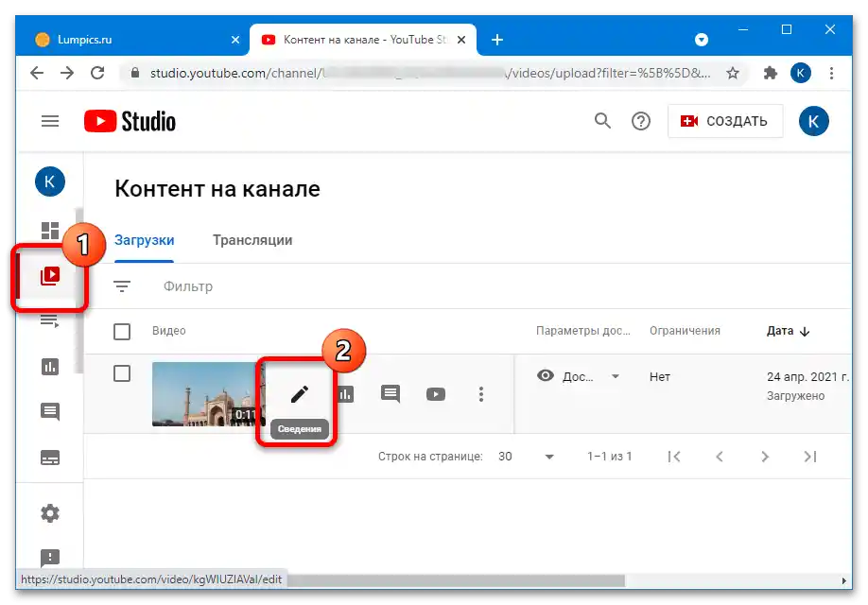Click the YouTube Studio logo
Viewport: 868px width, 605px height.
click(x=130, y=121)
